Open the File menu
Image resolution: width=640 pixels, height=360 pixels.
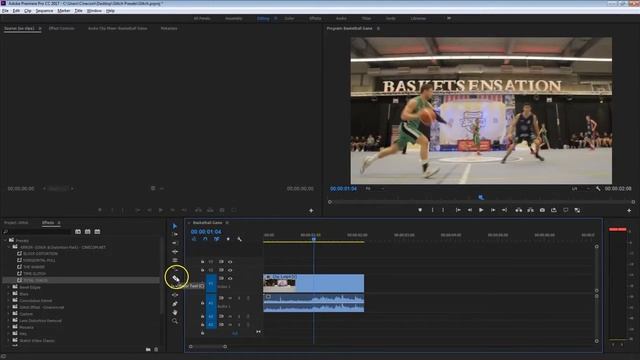tap(5, 11)
